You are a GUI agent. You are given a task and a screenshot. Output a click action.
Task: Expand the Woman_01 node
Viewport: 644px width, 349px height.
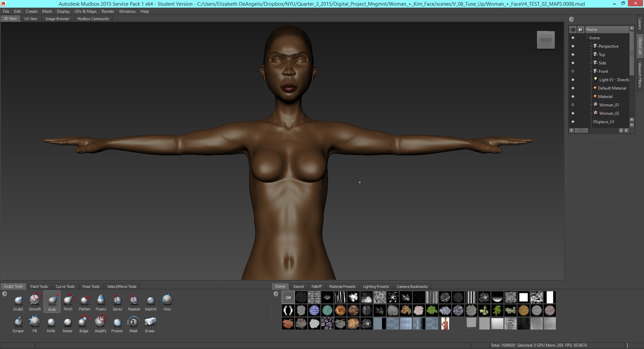click(x=591, y=105)
